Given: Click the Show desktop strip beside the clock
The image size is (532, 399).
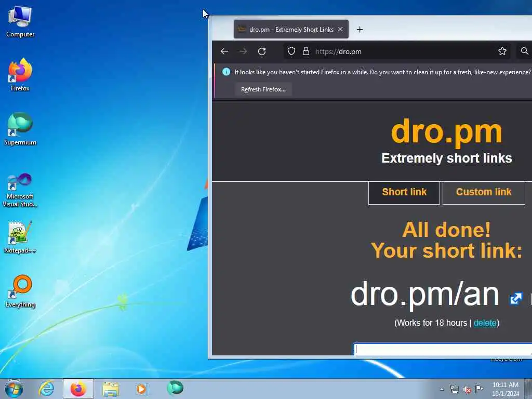Looking at the screenshot, I should click(528, 389).
